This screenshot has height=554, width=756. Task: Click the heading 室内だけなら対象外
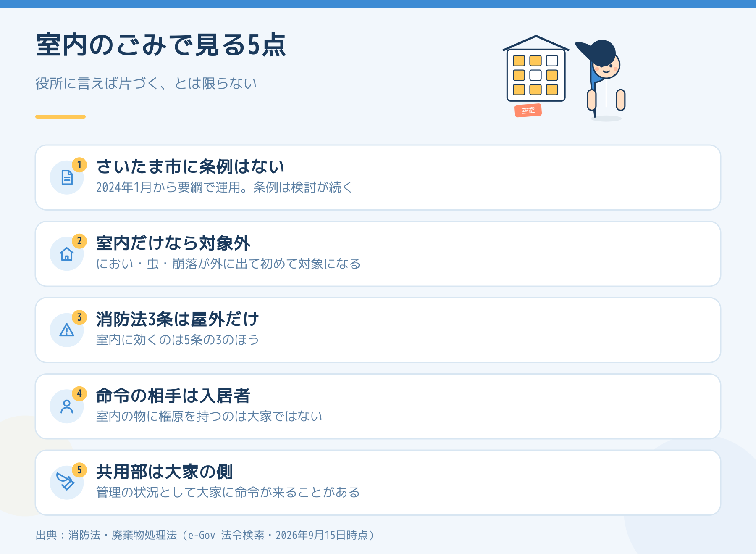tap(173, 243)
